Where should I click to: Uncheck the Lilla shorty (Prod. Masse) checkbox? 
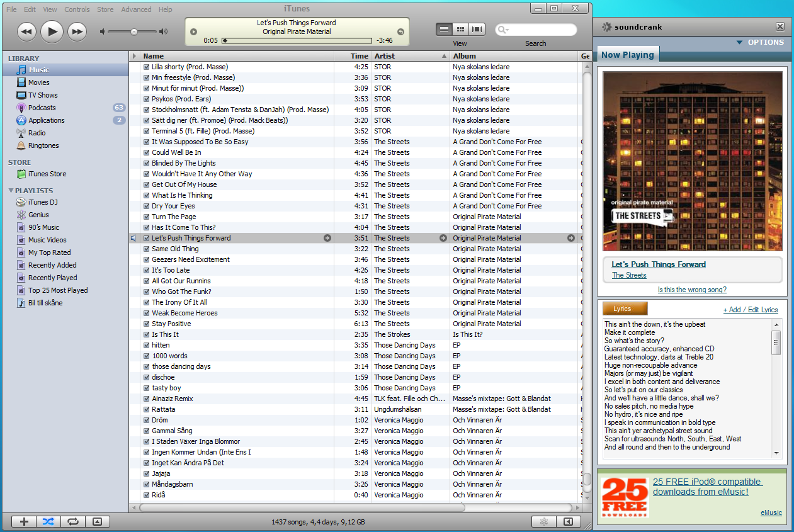(x=147, y=67)
